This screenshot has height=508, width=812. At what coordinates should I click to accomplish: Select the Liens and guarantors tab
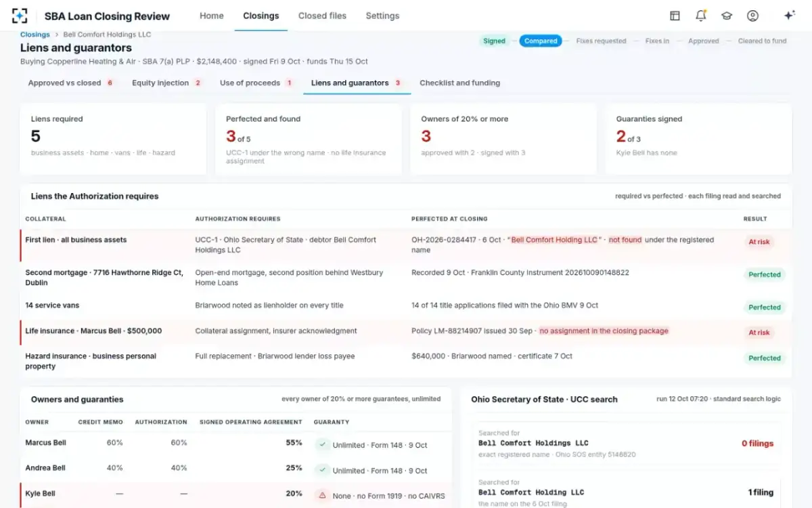tap(357, 83)
